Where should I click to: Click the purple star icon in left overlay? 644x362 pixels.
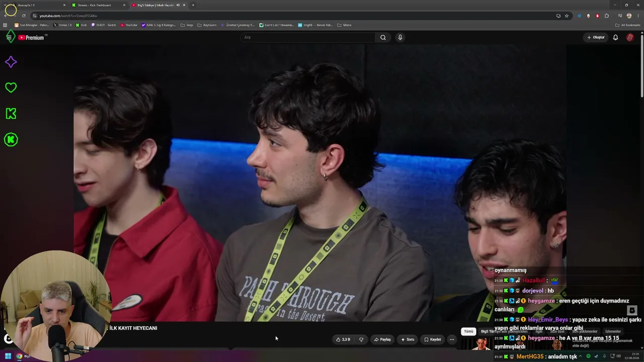tap(11, 62)
